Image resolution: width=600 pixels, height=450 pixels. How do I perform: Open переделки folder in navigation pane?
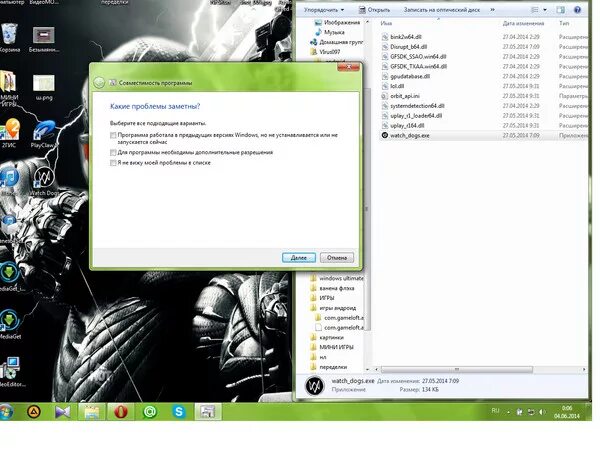333,367
